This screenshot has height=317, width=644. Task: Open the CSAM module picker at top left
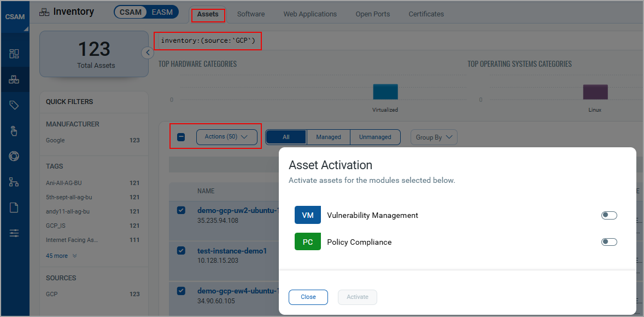point(15,17)
